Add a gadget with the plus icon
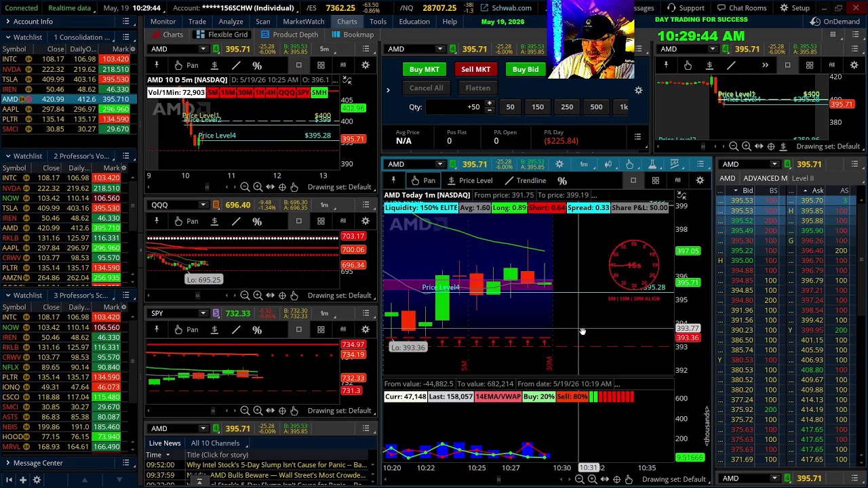The height and width of the screenshot is (488, 868). (22, 480)
